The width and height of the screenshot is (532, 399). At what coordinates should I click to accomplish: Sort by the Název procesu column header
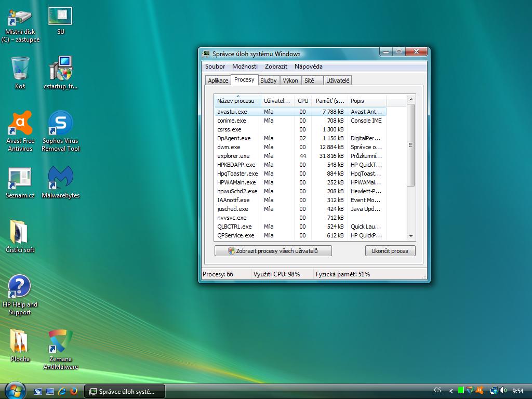click(237, 101)
